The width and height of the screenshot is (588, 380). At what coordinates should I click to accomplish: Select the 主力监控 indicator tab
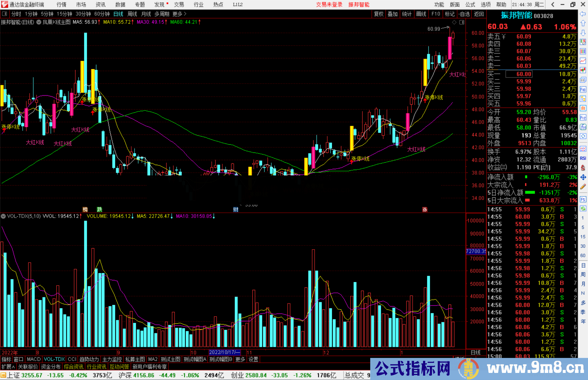tap(112, 359)
